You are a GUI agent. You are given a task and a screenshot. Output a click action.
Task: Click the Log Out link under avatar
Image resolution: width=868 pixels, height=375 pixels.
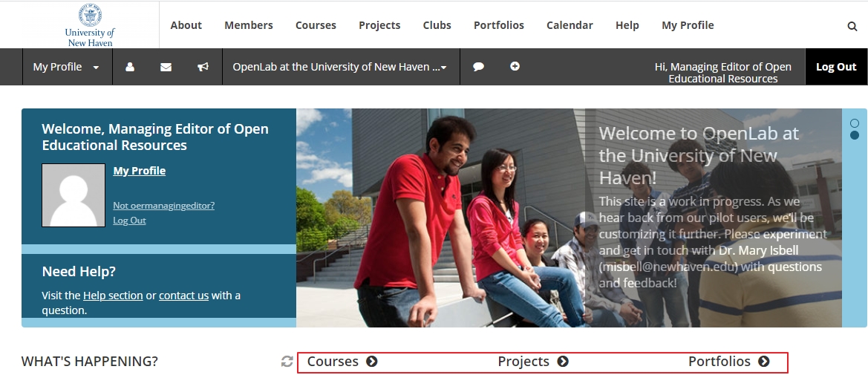click(129, 221)
